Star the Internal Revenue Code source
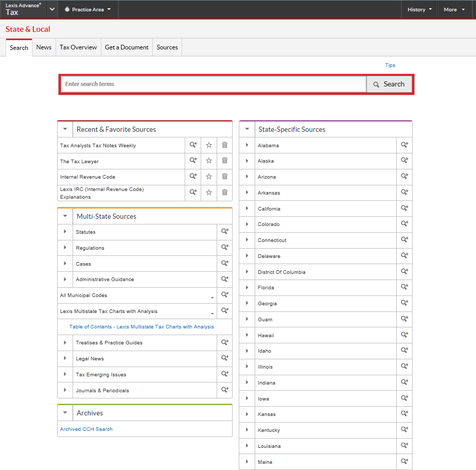The width and height of the screenshot is (476, 470). coord(209,177)
